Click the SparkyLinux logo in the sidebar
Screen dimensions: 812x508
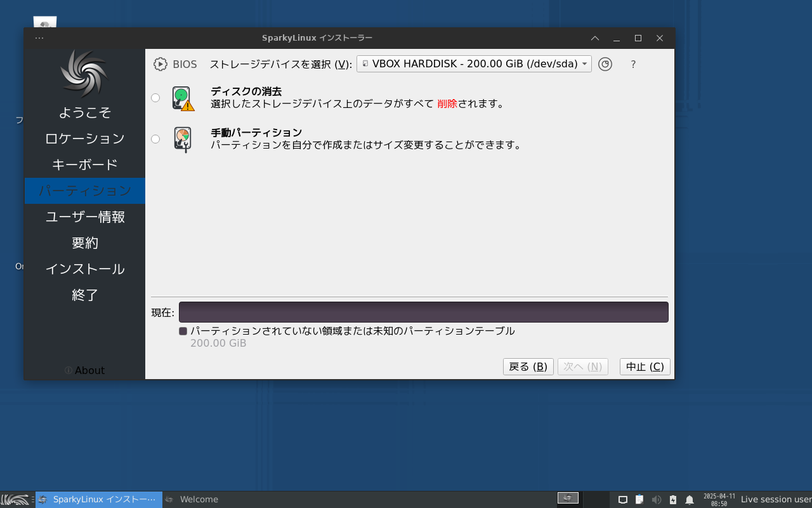click(x=85, y=74)
